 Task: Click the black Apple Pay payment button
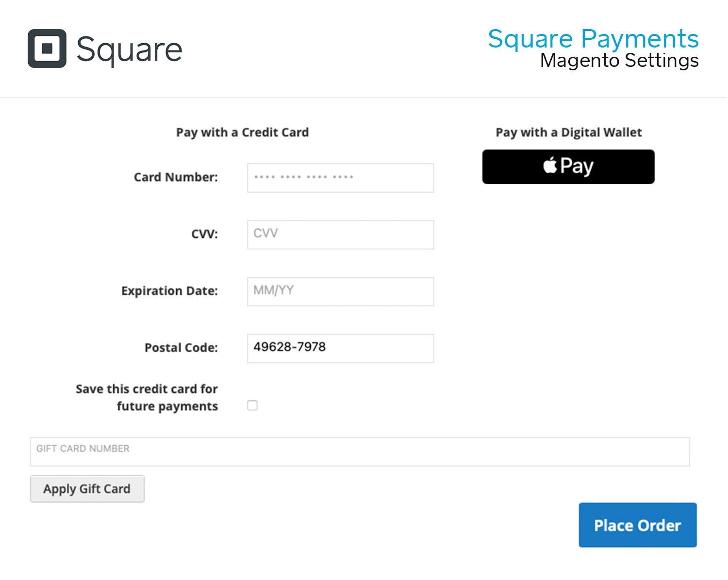click(568, 166)
